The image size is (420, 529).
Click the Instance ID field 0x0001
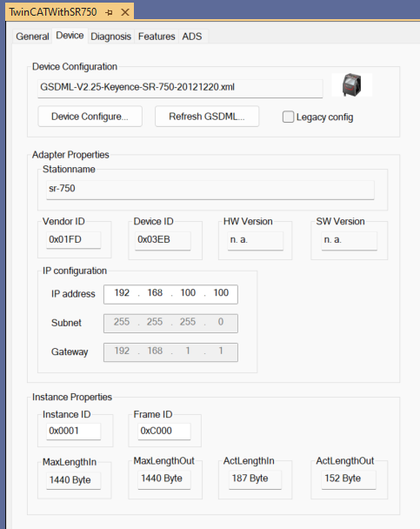pos(73,432)
